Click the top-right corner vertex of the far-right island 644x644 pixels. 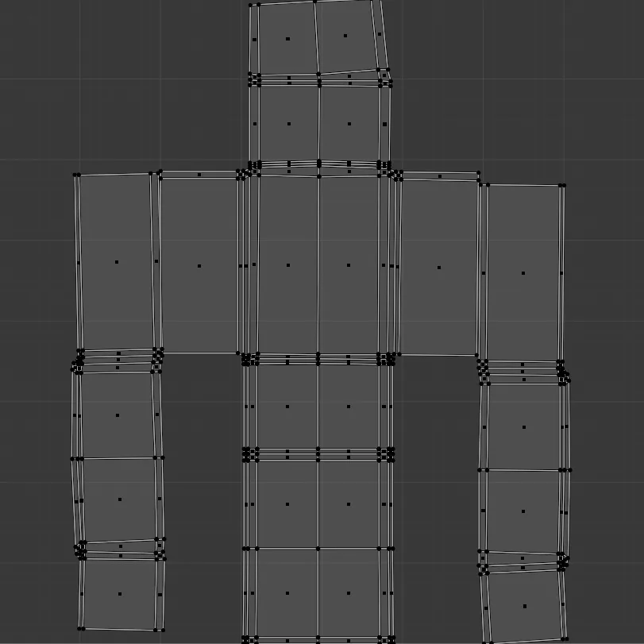(x=565, y=186)
